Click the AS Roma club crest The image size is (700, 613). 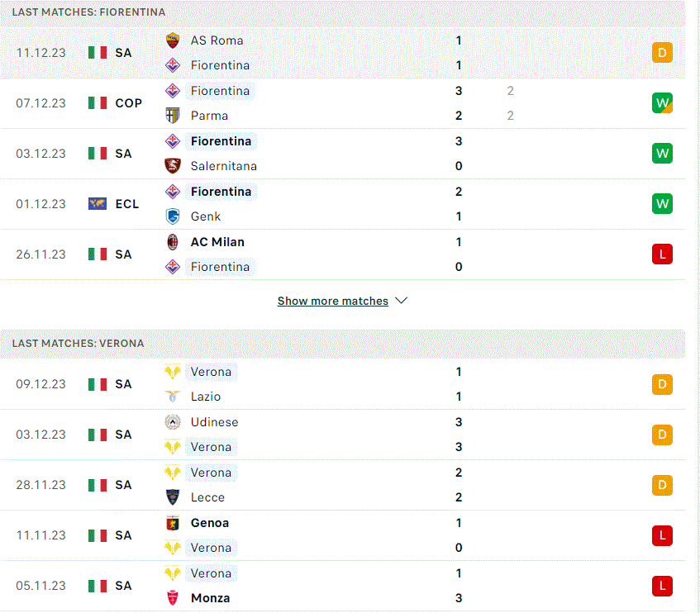coord(173,40)
